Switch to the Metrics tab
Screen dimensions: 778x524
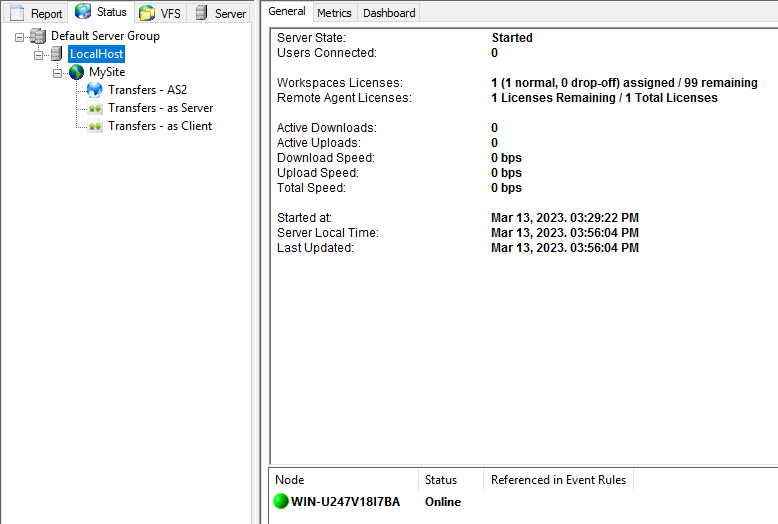point(334,13)
